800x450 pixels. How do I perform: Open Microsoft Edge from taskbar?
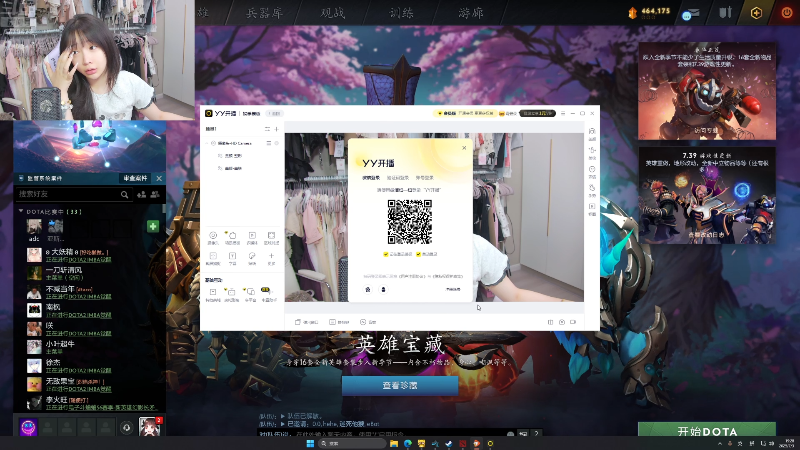pyautogui.click(x=408, y=443)
